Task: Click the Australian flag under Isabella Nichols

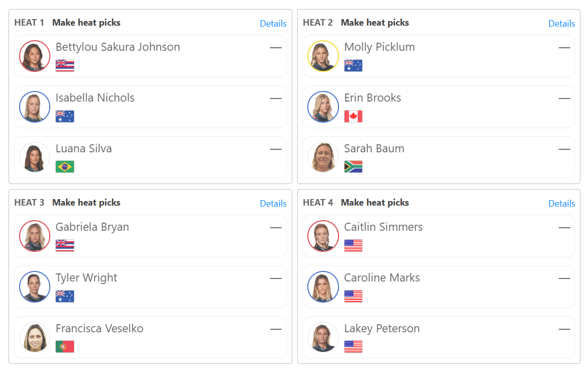Action: coord(65,117)
